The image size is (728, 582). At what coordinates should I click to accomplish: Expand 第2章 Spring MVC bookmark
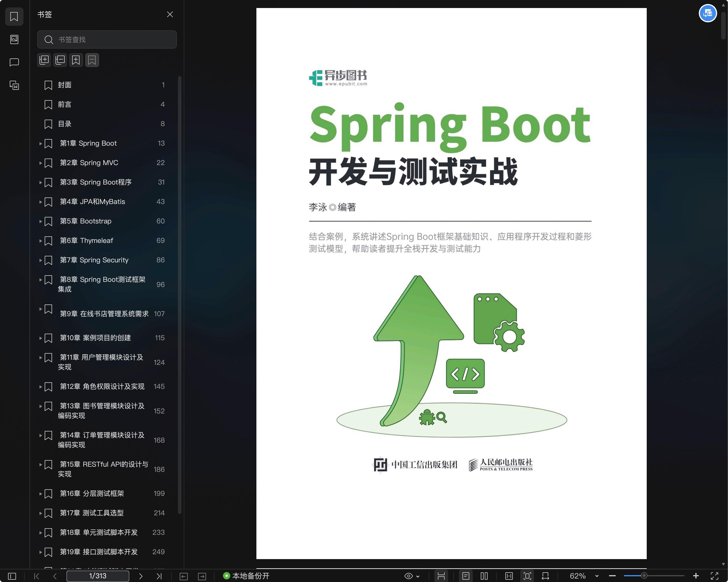41,163
